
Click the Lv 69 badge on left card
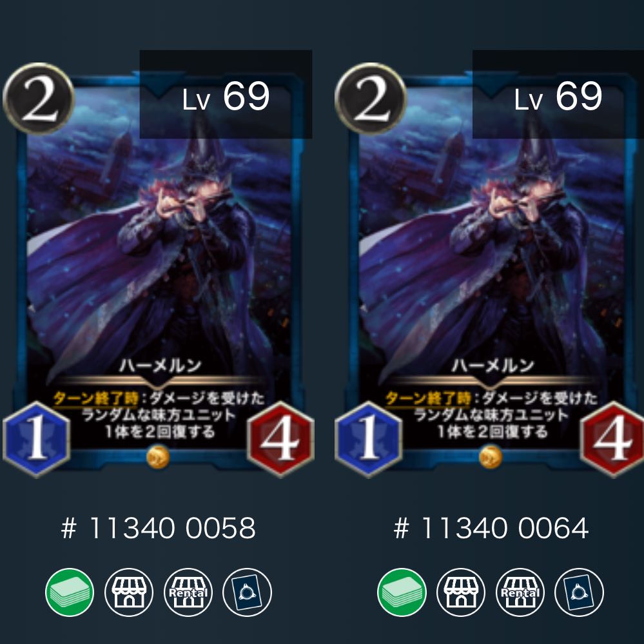point(226,95)
